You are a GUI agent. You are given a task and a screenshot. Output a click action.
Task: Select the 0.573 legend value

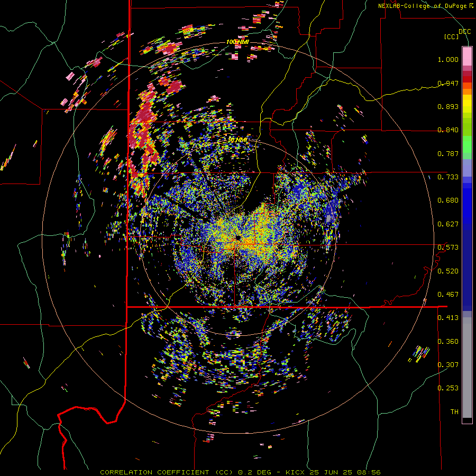click(x=448, y=248)
